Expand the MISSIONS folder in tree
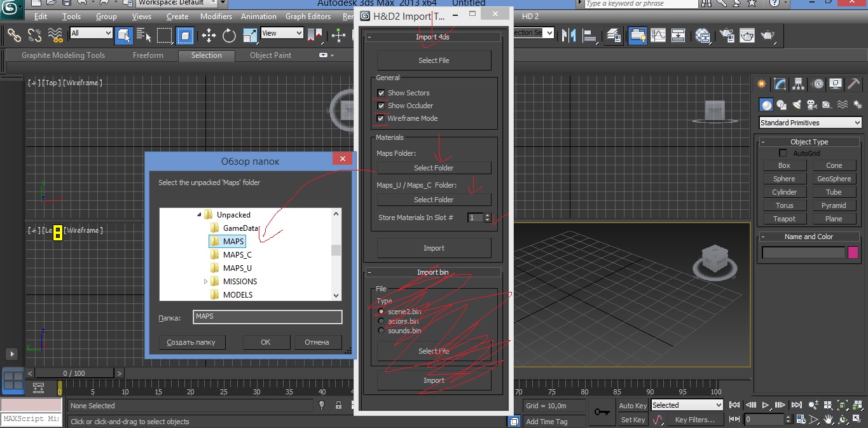This screenshot has height=428, width=868. (x=205, y=281)
